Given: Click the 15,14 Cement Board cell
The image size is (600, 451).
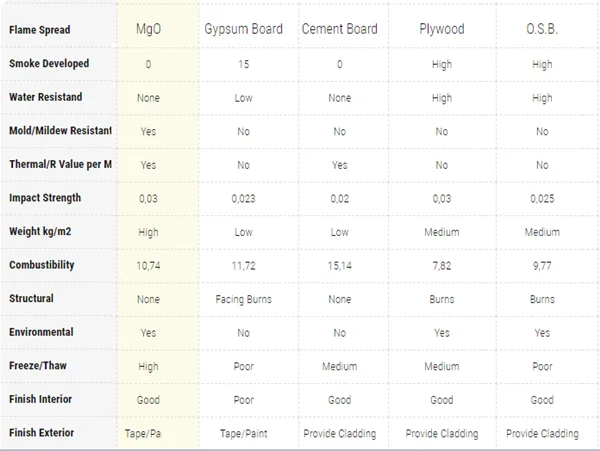Looking at the screenshot, I should 340,266.
